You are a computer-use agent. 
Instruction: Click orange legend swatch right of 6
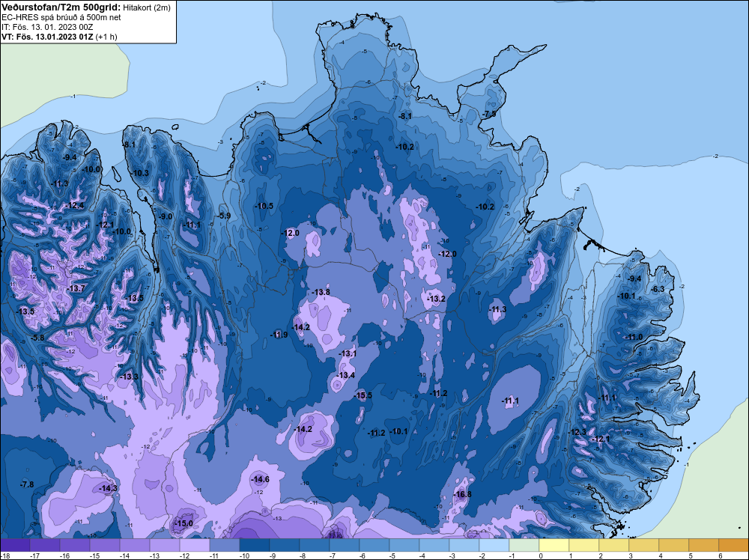734,545
